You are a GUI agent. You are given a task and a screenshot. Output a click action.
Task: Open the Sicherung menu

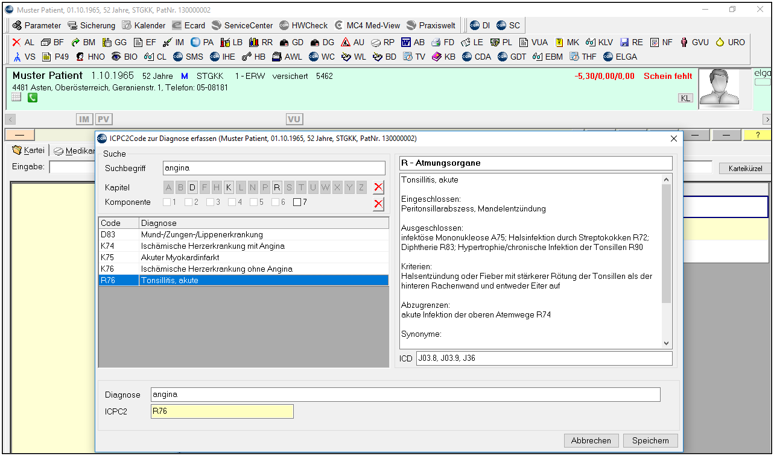point(91,25)
